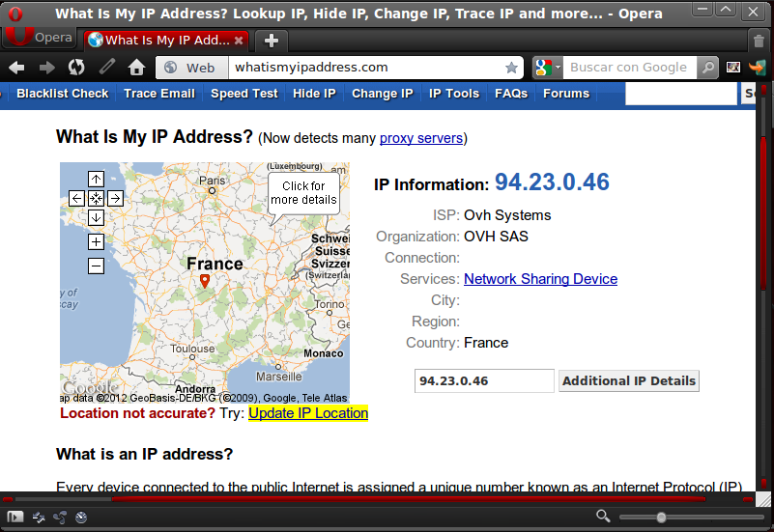Open the Network Sharing Device link
The width and height of the screenshot is (774, 532).
point(540,279)
